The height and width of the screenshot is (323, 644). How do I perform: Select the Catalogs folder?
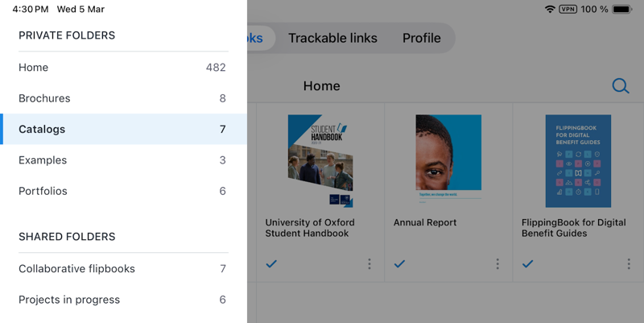pos(124,129)
